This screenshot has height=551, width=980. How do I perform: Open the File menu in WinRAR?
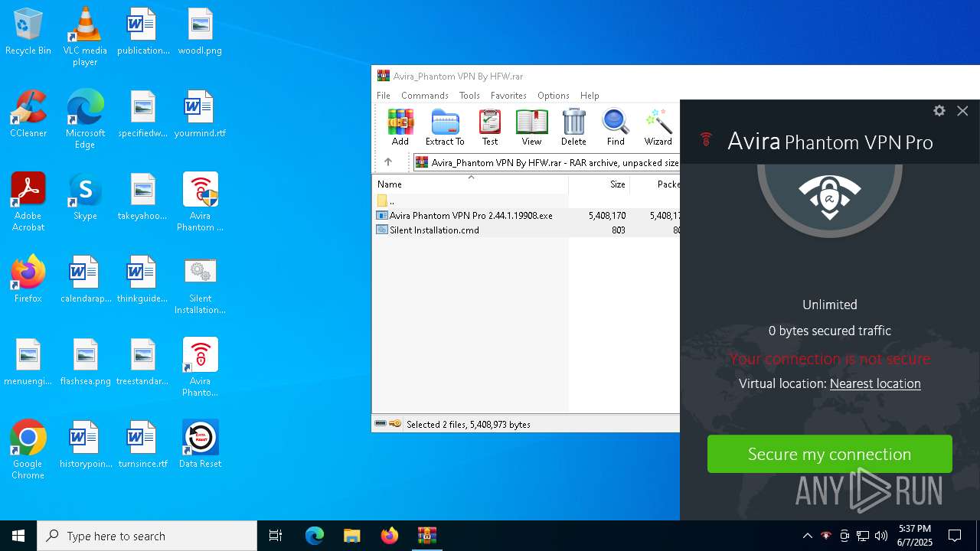point(384,96)
